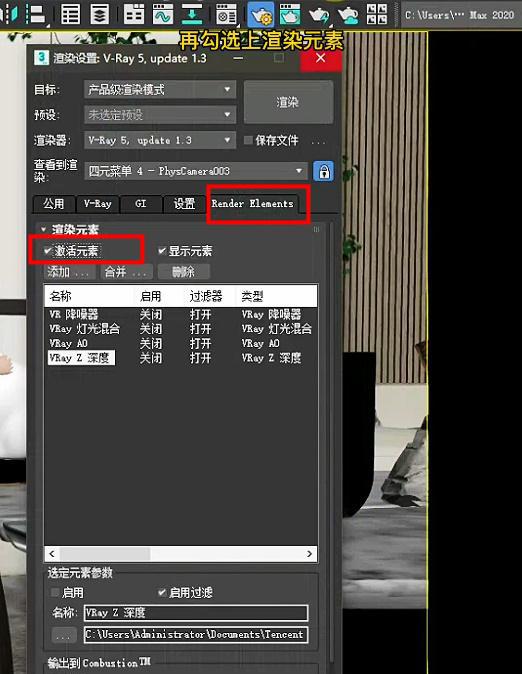Toggle the blue lock view icon

[x=323, y=172]
